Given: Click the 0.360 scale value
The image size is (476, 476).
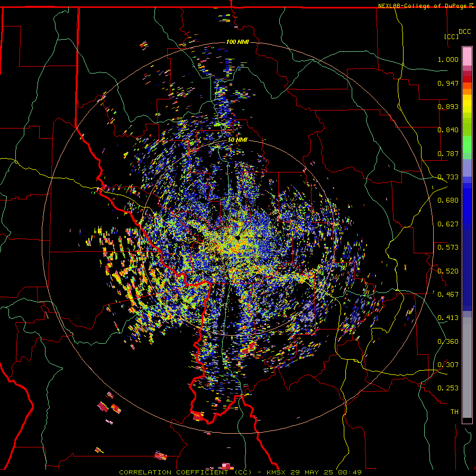Looking at the screenshot, I should click(x=448, y=342).
